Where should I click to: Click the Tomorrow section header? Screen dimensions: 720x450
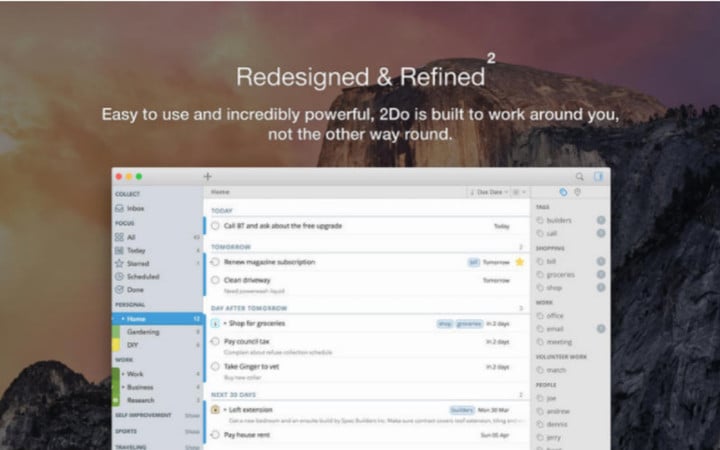[231, 247]
